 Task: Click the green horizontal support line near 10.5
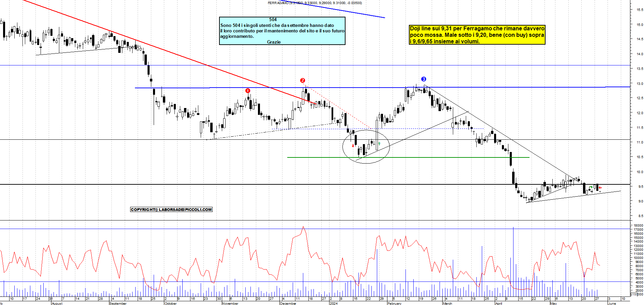pos(408,157)
